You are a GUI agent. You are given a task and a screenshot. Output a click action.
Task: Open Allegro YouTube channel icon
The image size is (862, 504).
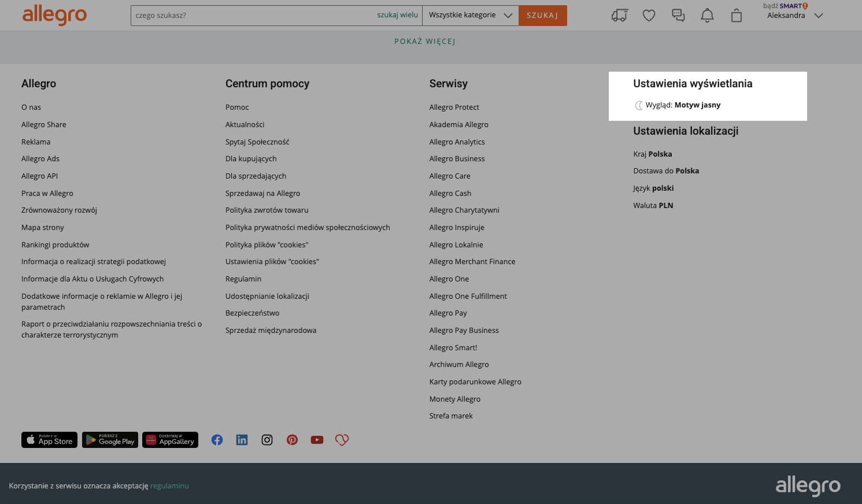click(x=317, y=440)
